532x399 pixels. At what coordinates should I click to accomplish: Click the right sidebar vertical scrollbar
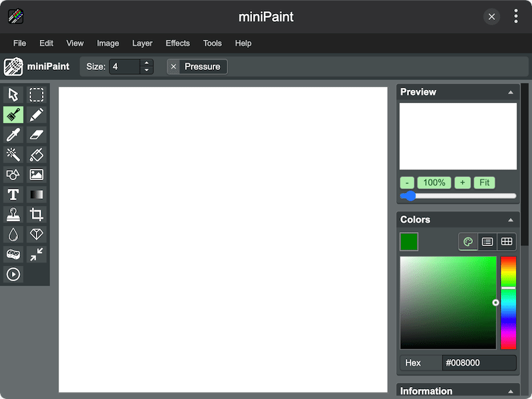point(525,164)
